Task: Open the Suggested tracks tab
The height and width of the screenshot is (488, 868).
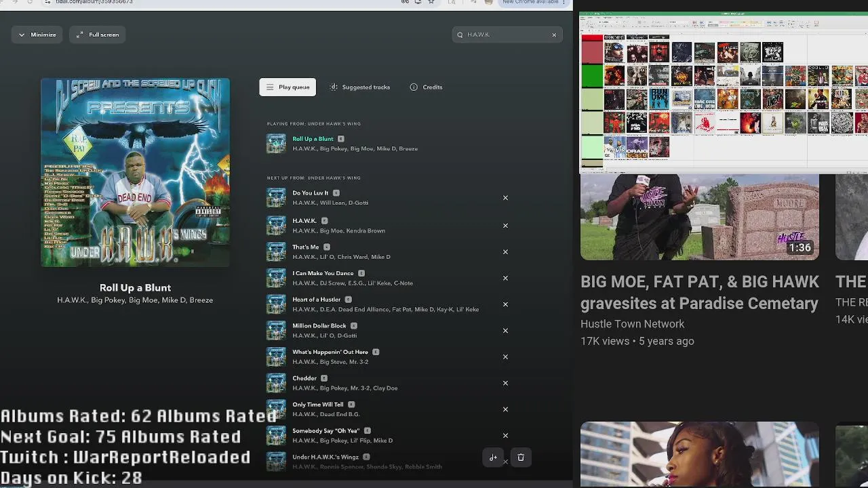Action: point(360,87)
